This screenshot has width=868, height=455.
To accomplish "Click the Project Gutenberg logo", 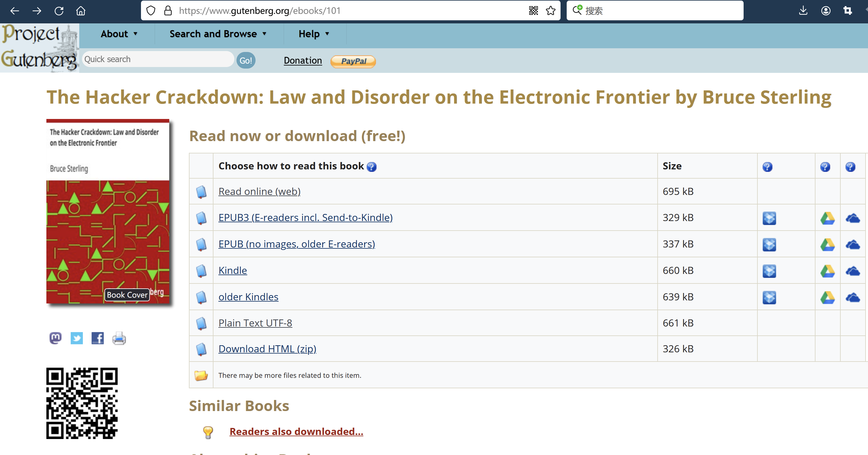I will click(x=39, y=48).
